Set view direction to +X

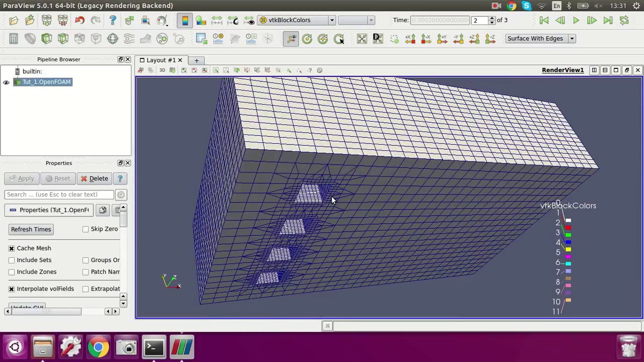(410, 39)
